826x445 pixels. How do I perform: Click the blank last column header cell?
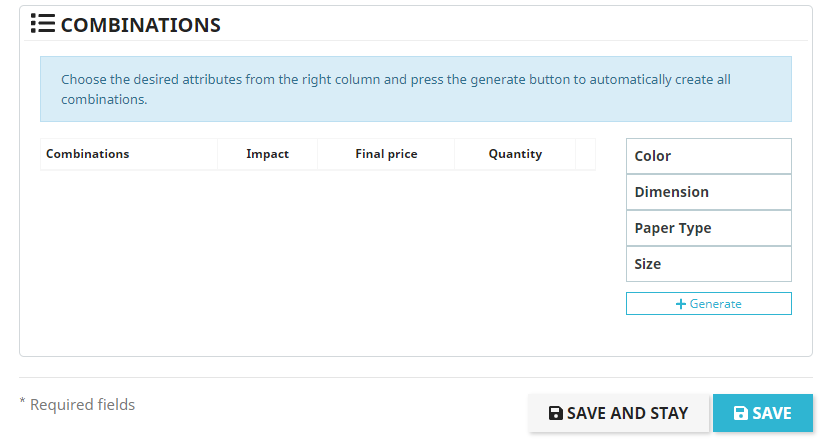point(585,154)
